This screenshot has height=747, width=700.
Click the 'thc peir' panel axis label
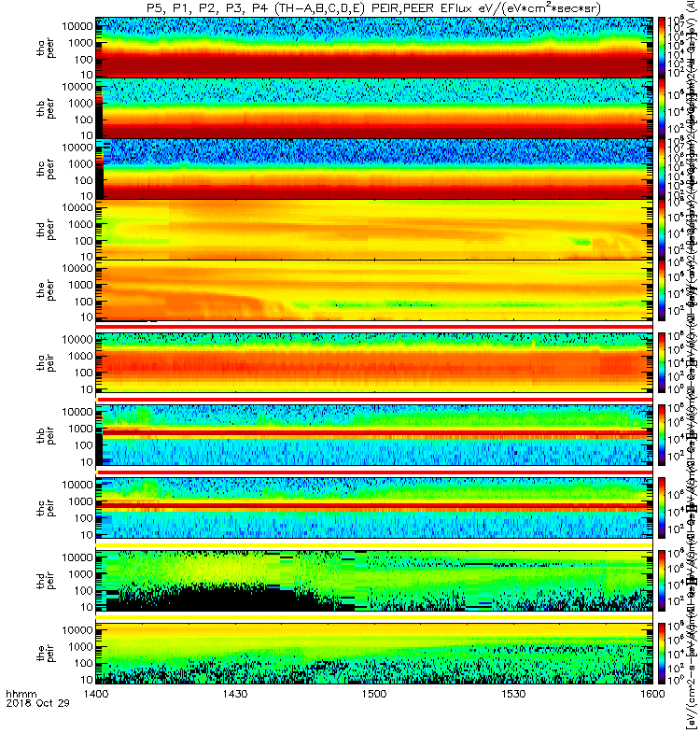45,508
